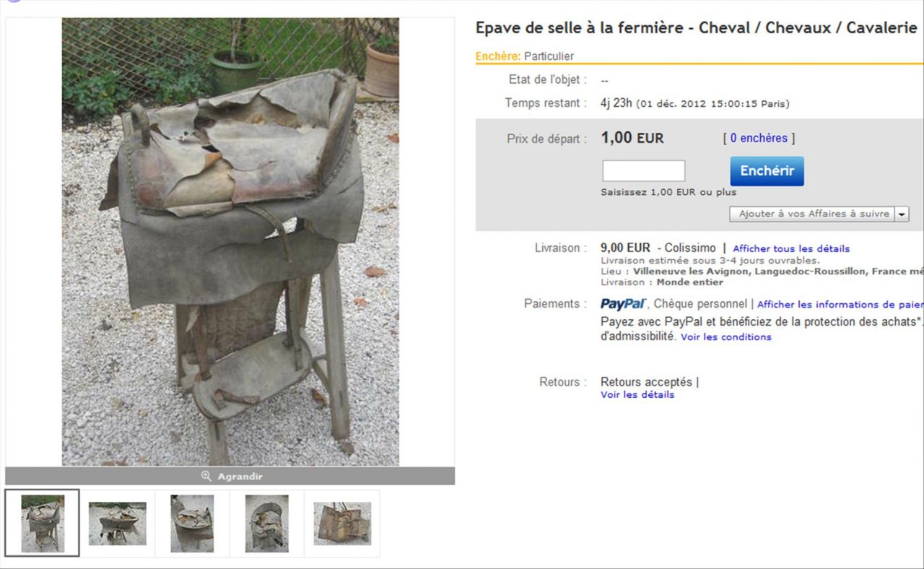Select the first saddle thumbnail
Viewport: 924px width, 569px height.
[43, 524]
